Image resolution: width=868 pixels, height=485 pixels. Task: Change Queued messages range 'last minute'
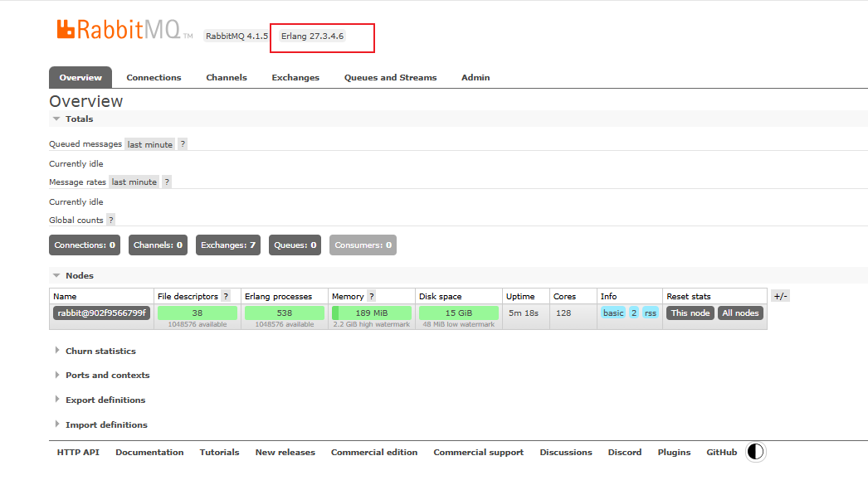point(150,144)
